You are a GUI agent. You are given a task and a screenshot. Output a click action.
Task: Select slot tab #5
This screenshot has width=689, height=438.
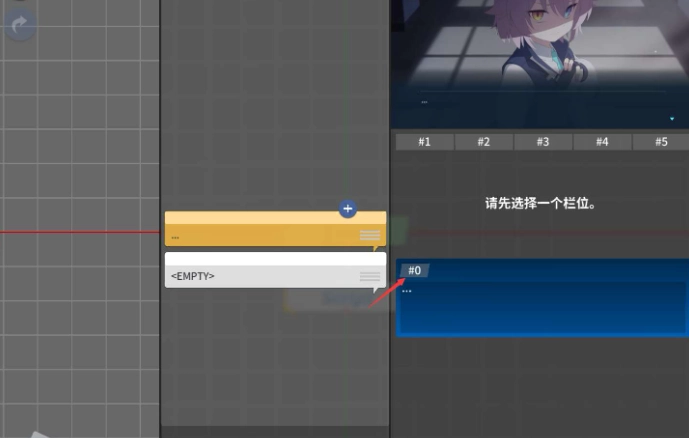661,142
